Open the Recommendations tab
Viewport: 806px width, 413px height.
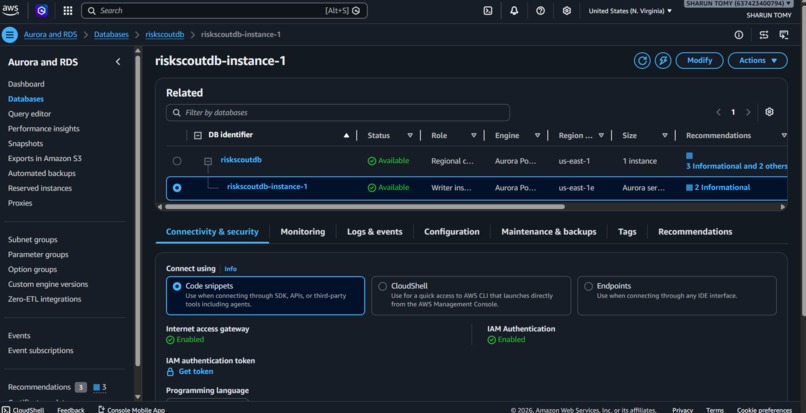point(695,232)
